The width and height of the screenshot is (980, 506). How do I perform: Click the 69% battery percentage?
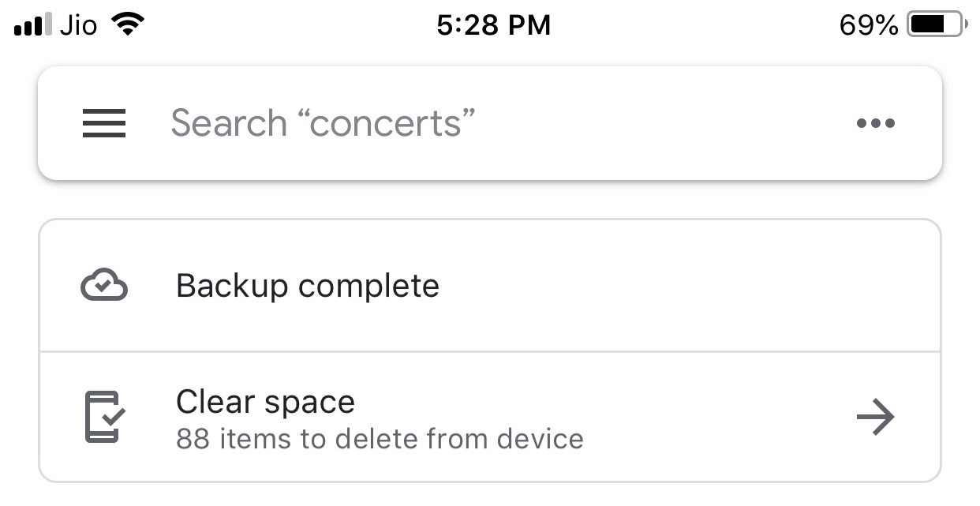(x=868, y=25)
